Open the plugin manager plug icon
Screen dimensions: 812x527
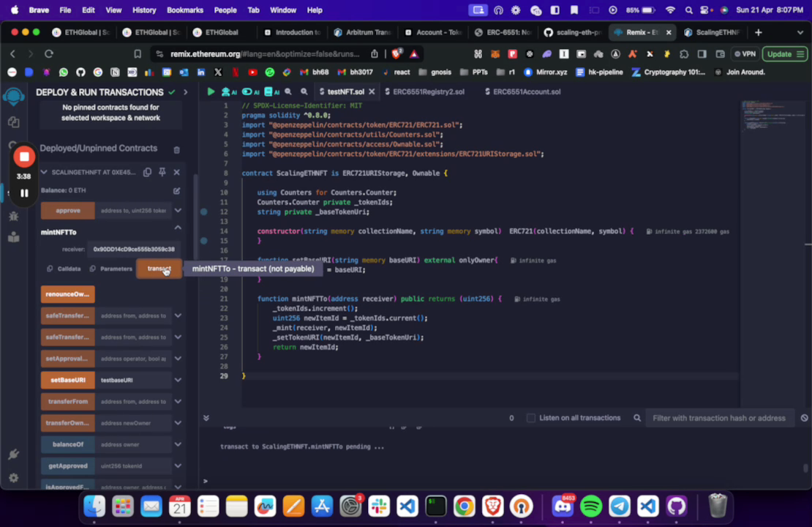tap(14, 455)
